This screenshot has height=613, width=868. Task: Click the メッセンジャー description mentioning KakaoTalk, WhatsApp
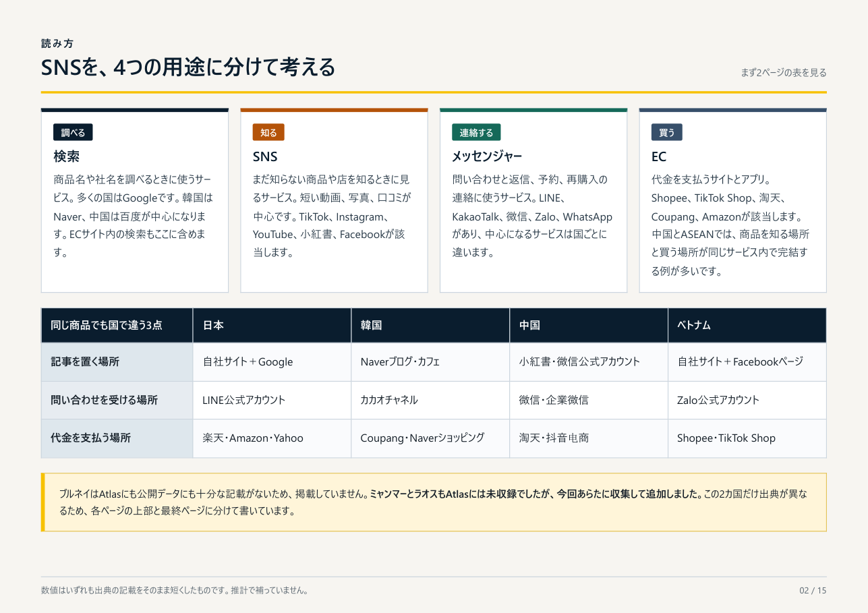coord(532,216)
